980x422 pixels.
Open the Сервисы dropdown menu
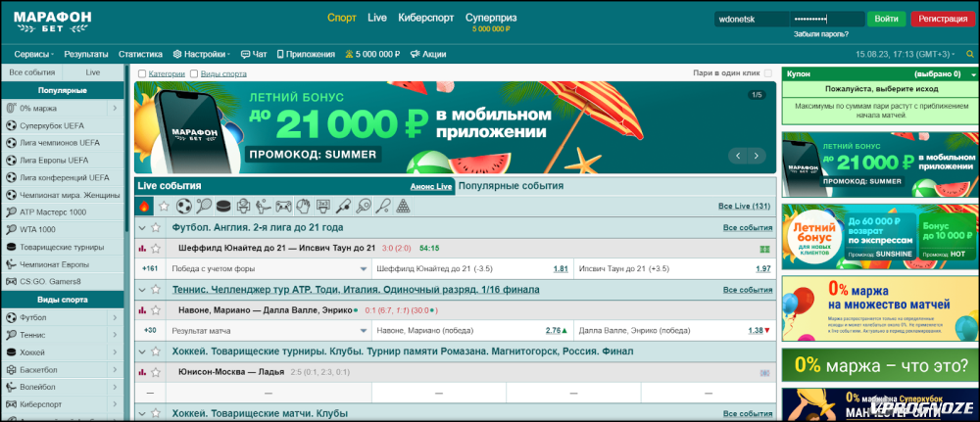34,54
